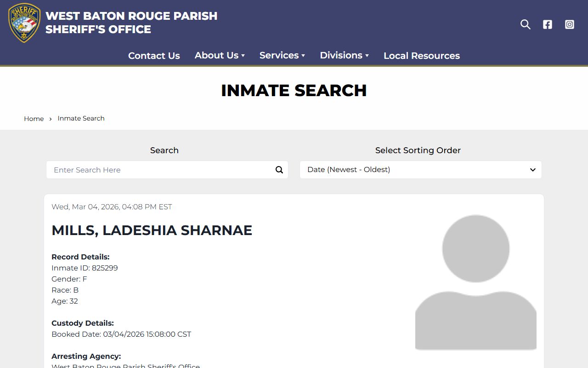The width and height of the screenshot is (588, 368).
Task: Click the INMATE SEARCH page heading
Action: tap(294, 91)
